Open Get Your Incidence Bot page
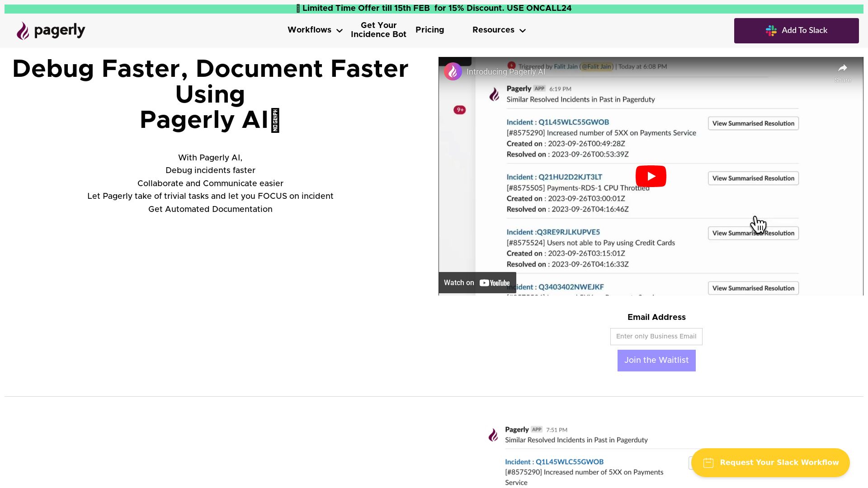The width and height of the screenshot is (868, 488). [x=378, y=30]
